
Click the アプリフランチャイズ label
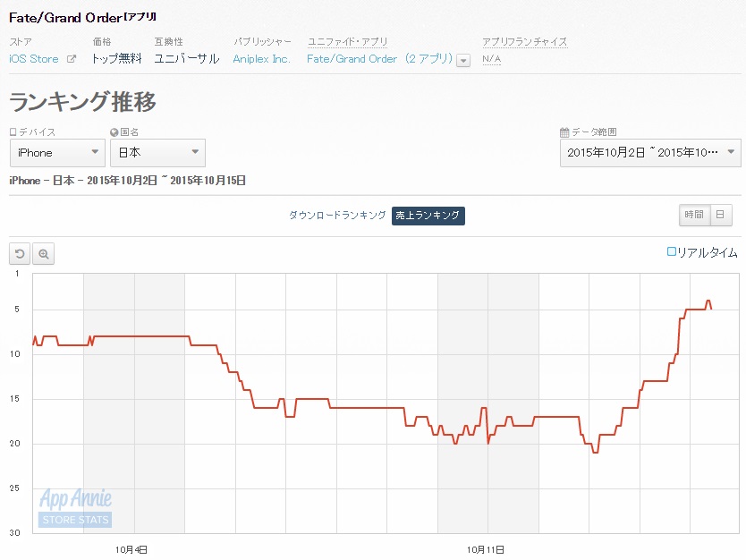pos(525,42)
